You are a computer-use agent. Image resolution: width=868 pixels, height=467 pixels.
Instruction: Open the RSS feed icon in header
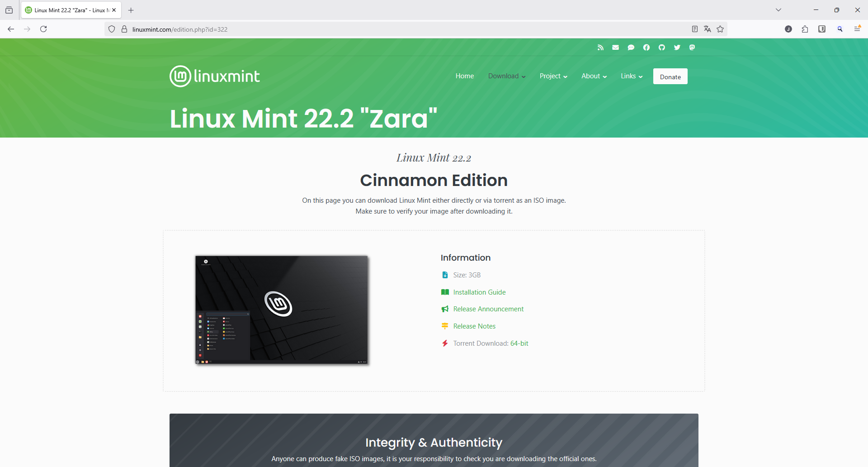(600, 48)
